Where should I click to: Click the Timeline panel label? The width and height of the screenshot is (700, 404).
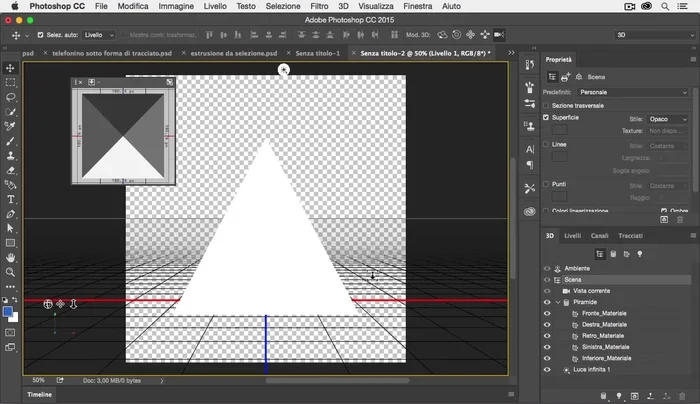tap(39, 395)
